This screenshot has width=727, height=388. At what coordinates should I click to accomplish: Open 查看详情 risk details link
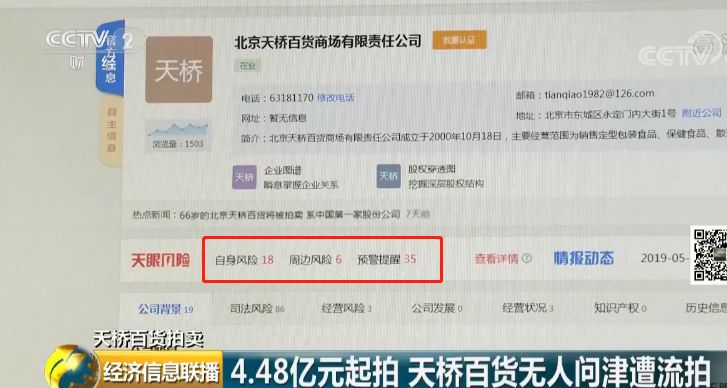pos(496,259)
